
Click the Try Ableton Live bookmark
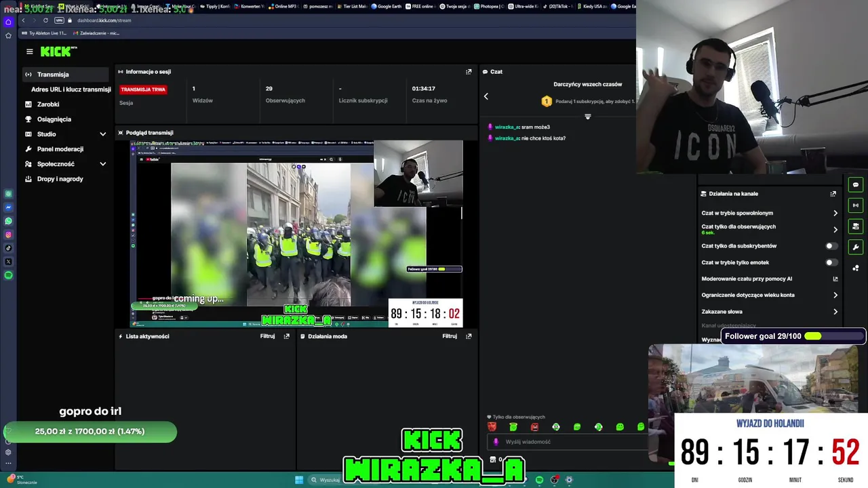click(x=45, y=33)
